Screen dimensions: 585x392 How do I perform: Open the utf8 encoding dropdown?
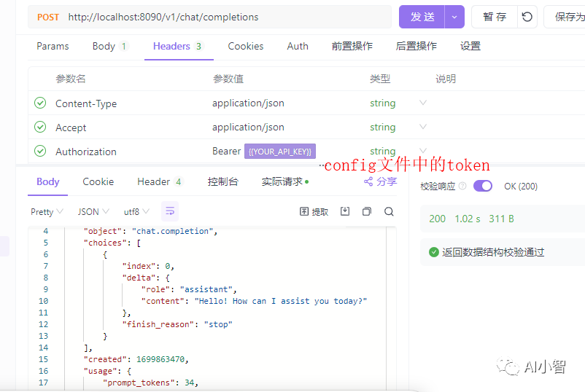[x=136, y=211]
